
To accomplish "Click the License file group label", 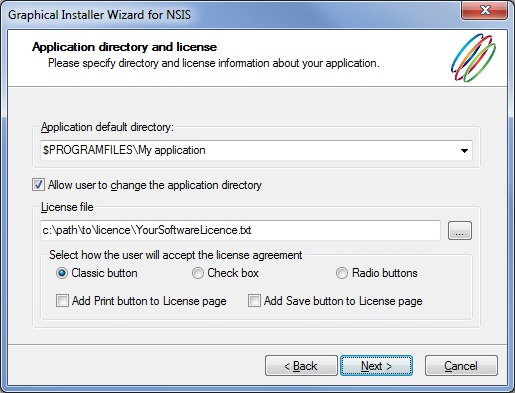I will coord(67,207).
